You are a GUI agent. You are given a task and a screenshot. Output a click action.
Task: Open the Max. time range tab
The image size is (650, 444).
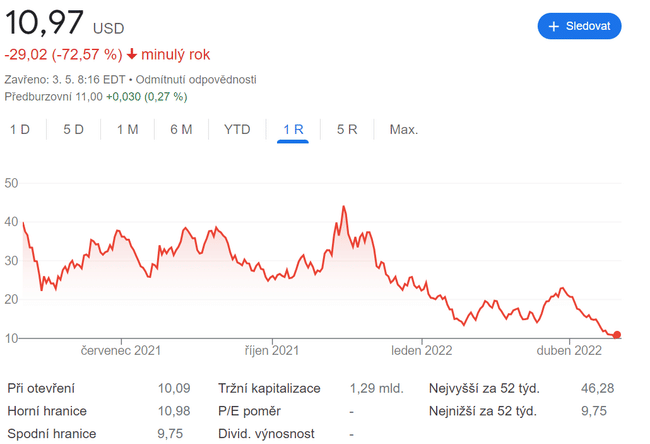click(x=404, y=129)
